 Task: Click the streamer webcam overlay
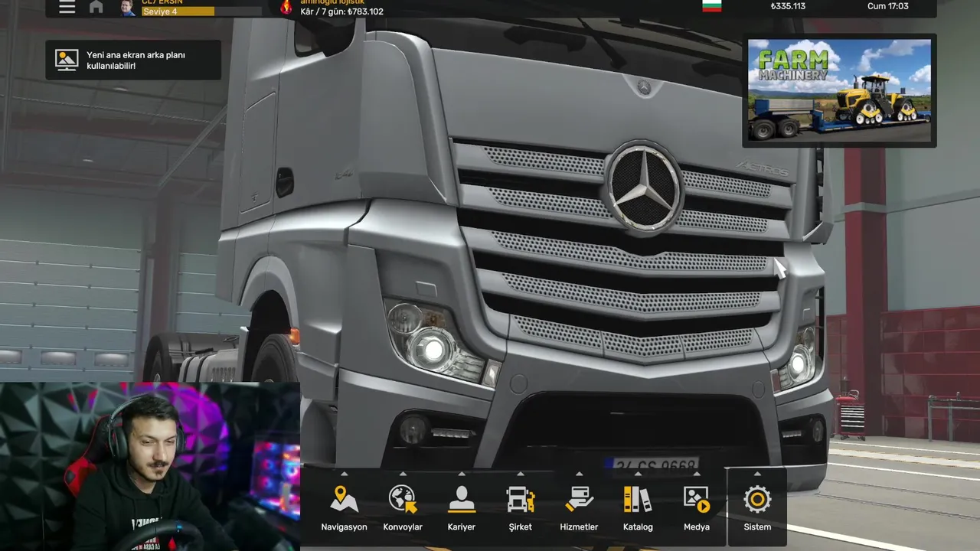150,467
